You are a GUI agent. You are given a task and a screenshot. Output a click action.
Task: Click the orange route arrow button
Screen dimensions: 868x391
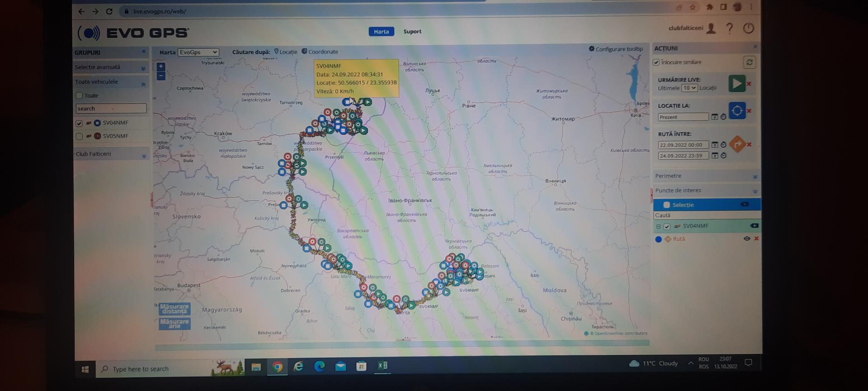click(737, 144)
